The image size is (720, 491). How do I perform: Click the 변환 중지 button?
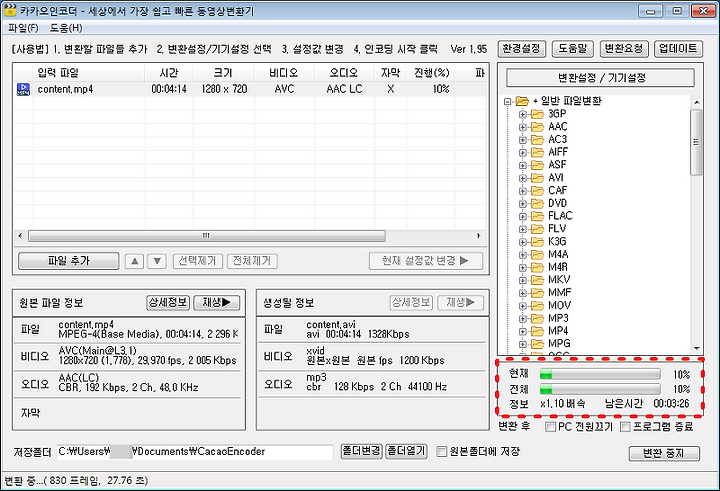click(664, 454)
